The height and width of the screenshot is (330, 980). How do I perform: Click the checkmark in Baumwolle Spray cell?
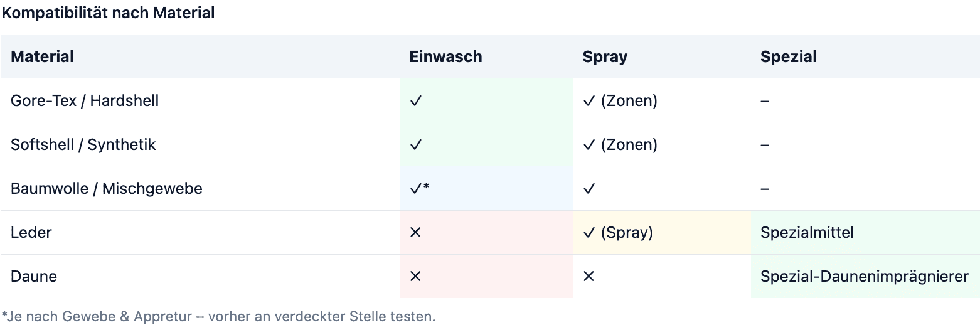(x=589, y=188)
